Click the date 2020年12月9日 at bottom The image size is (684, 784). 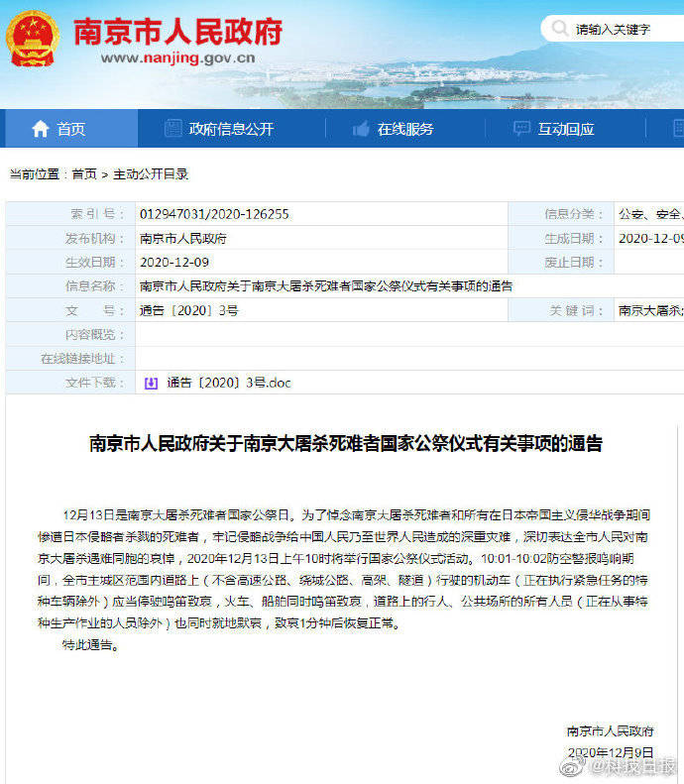pyautogui.click(x=611, y=752)
